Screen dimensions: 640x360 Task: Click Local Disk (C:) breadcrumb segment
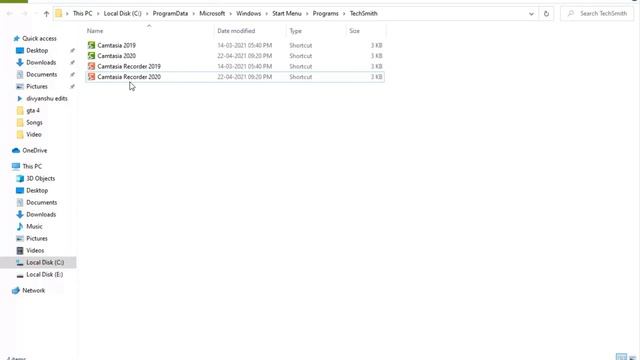click(122, 13)
